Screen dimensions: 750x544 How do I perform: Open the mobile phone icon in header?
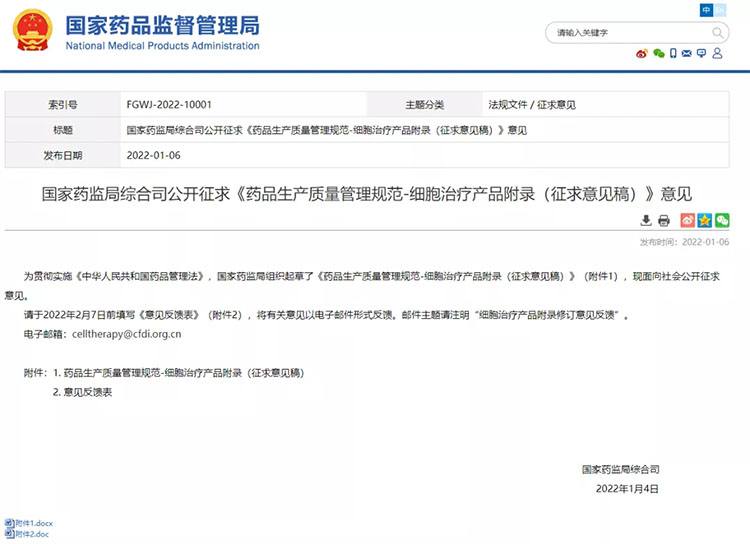673,53
